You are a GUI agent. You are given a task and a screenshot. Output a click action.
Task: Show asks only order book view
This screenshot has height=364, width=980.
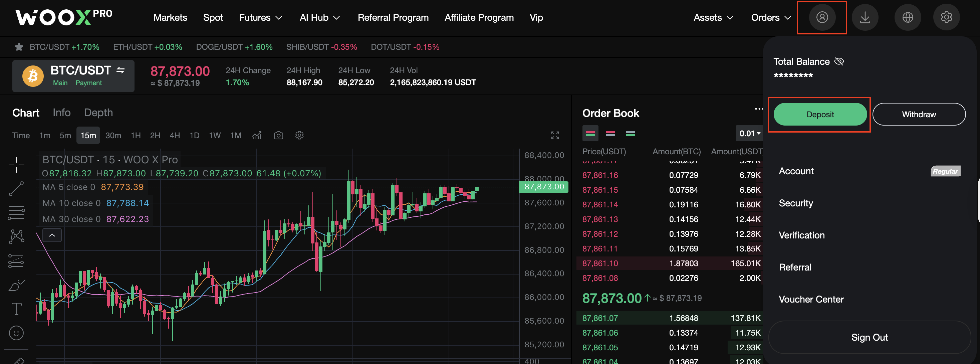(x=610, y=133)
